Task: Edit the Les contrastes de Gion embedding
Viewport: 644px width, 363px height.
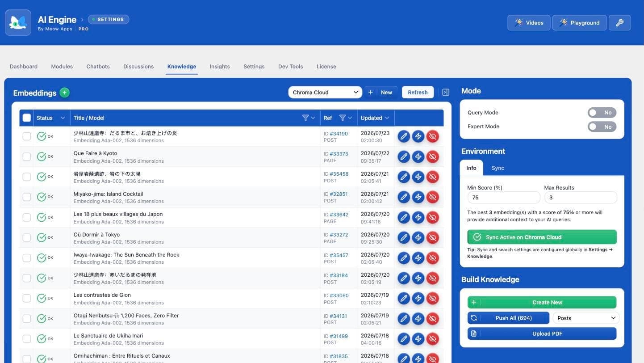Action: point(404,298)
